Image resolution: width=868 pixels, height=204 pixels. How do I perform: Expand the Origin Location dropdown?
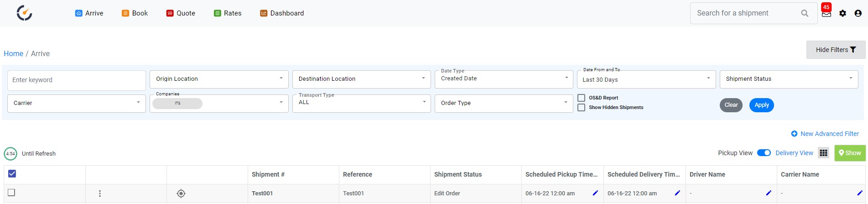point(219,79)
